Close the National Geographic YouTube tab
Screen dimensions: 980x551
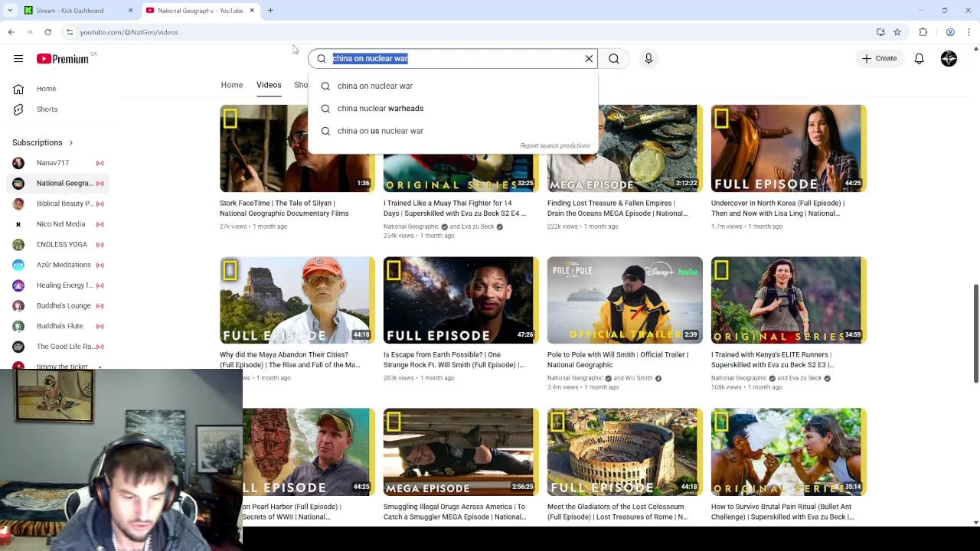(x=252, y=11)
